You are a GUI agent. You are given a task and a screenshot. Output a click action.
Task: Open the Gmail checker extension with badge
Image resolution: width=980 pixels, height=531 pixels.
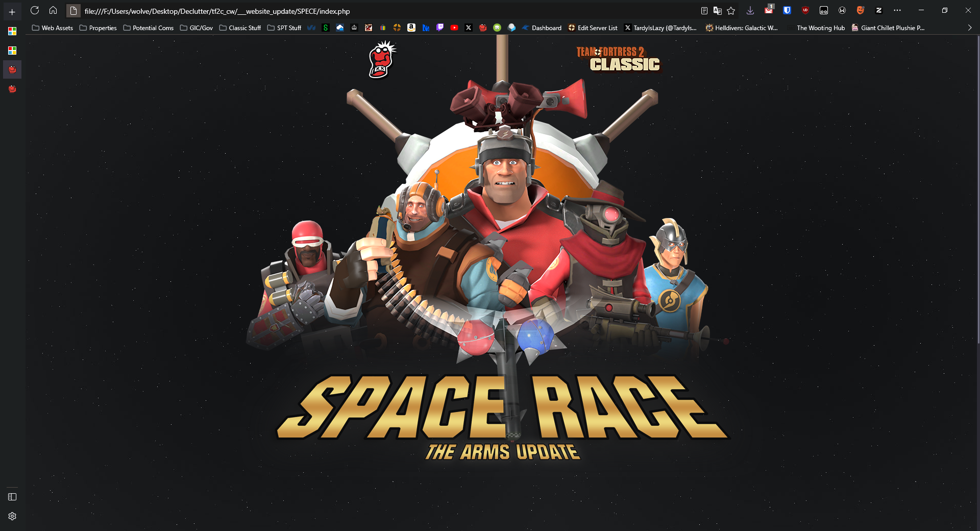[x=769, y=10]
